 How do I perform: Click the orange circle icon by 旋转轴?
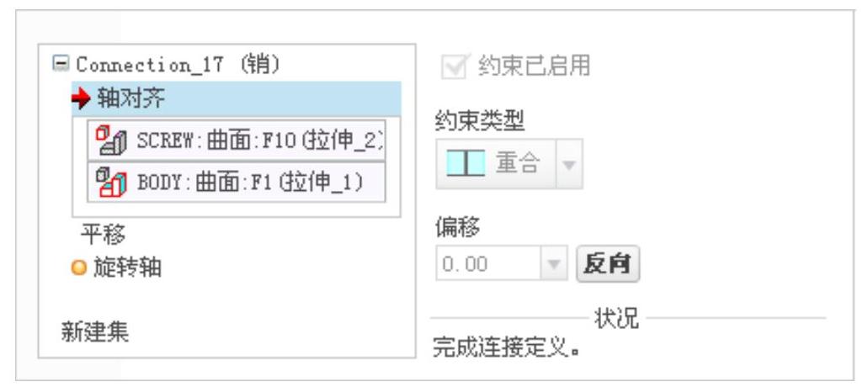pos(80,268)
